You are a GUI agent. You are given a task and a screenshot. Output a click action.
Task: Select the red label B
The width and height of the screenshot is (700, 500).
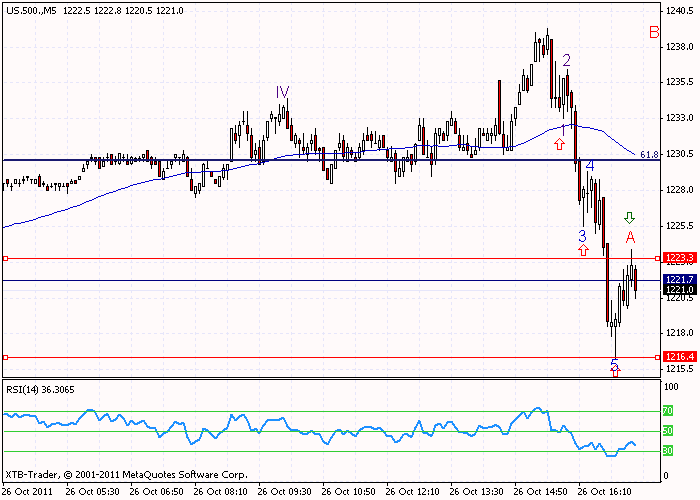pos(654,32)
